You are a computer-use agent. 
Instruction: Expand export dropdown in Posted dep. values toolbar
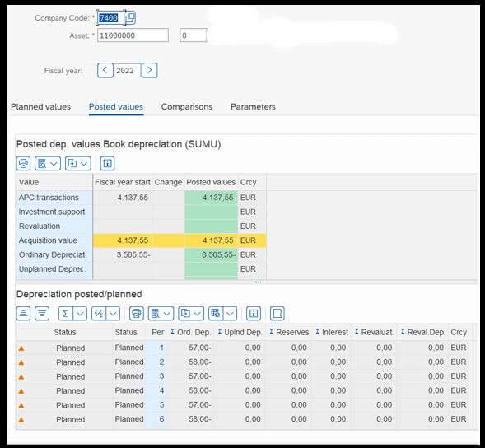78,163
